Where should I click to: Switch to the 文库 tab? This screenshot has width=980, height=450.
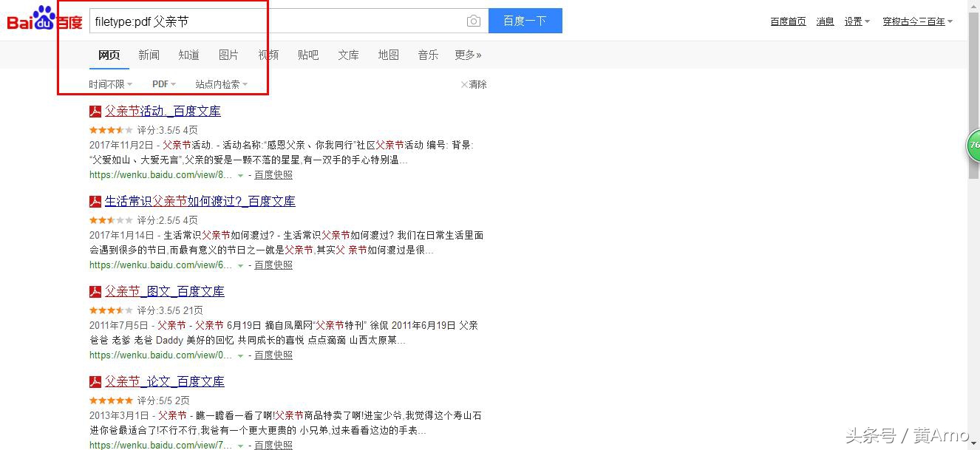[x=348, y=55]
